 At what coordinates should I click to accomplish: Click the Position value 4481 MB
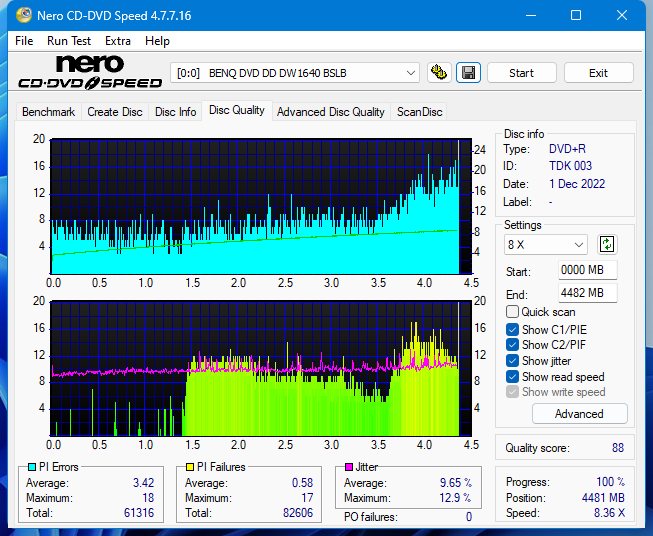[603, 498]
